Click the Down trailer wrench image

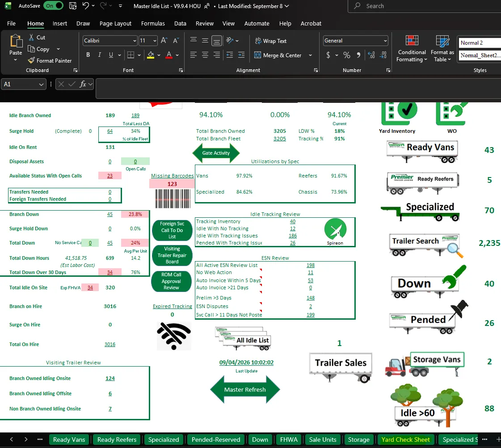pyautogui.click(x=429, y=282)
